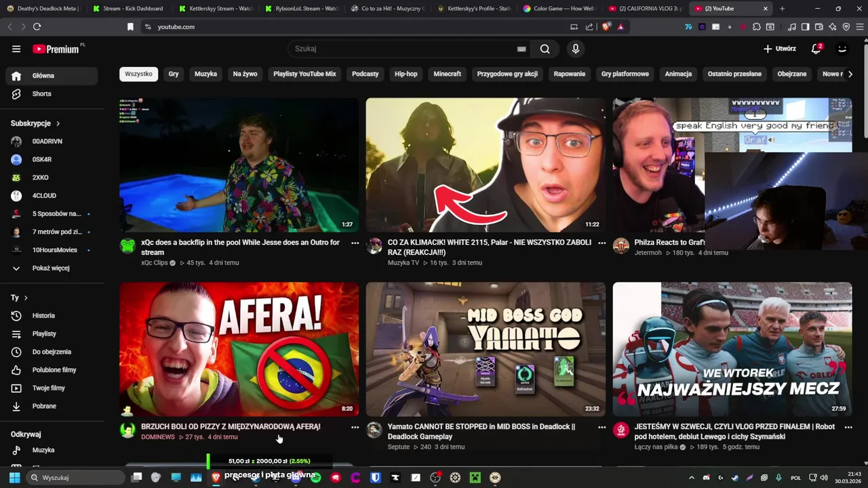This screenshot has height=488, width=868.
Task: Open Historia in sidebar
Action: click(x=52, y=316)
